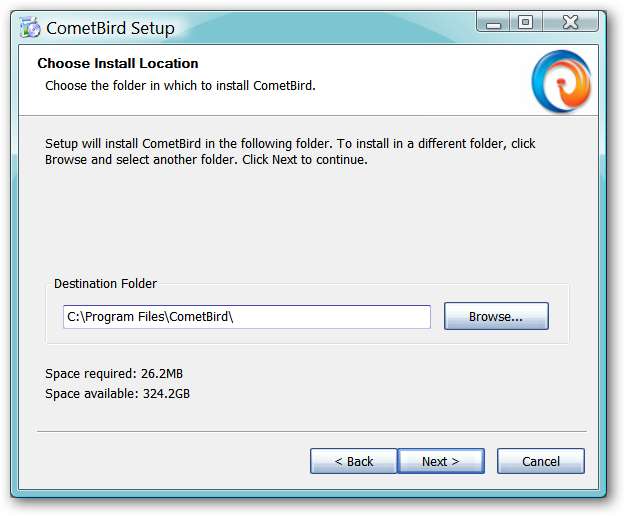
Task: Continue installation with the Next button
Action: point(440,461)
